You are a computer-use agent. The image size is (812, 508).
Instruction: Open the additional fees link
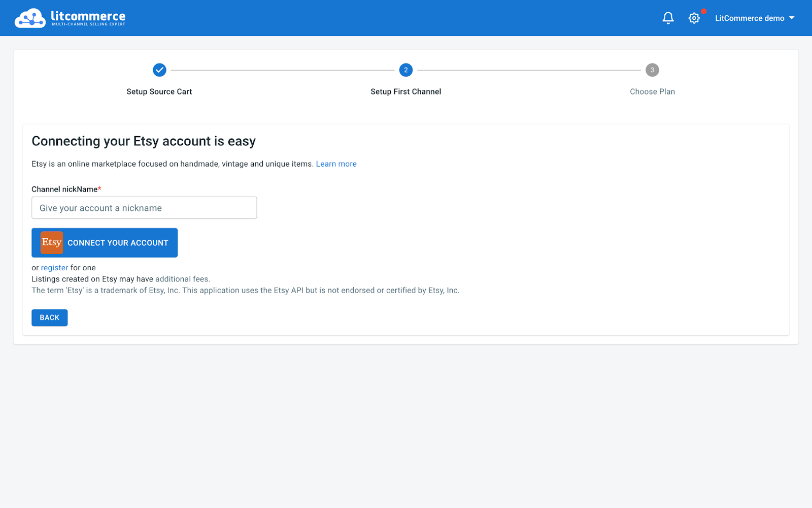(x=183, y=279)
